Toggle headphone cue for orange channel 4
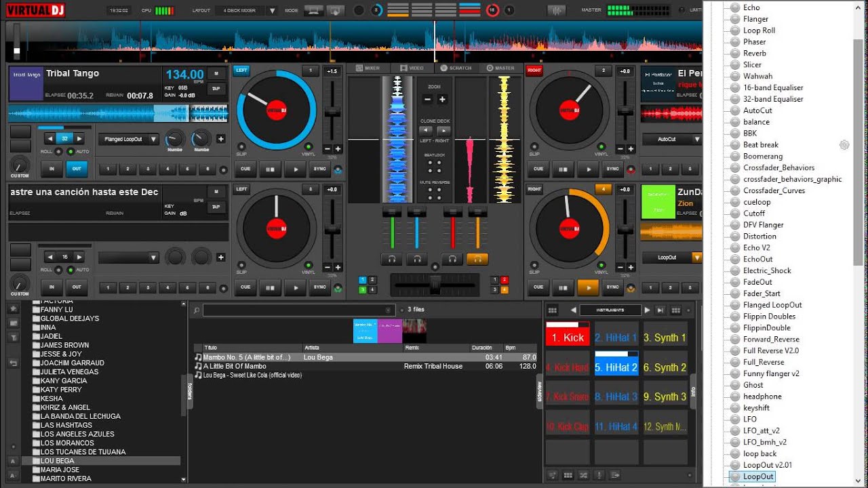868x488 pixels. [x=478, y=259]
